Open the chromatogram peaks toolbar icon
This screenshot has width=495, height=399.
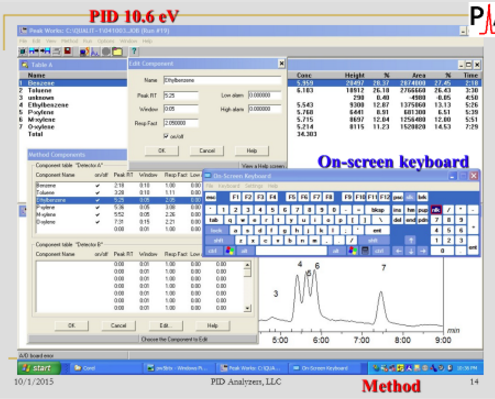[95, 52]
